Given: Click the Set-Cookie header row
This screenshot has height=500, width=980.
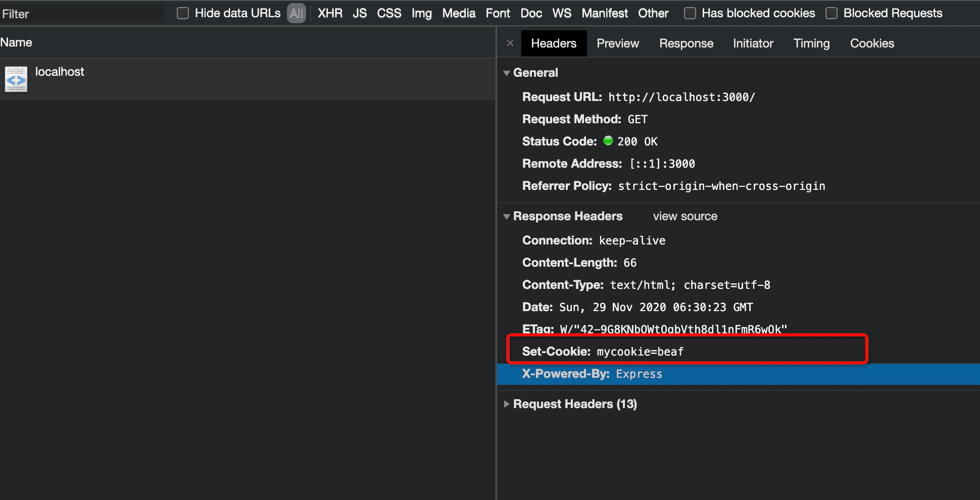Looking at the screenshot, I should [x=687, y=352].
